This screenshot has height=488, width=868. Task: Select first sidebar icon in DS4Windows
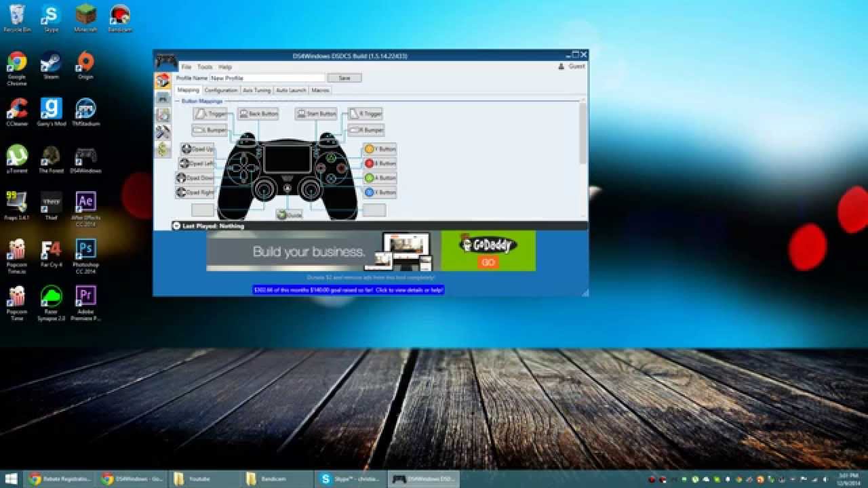tap(163, 81)
